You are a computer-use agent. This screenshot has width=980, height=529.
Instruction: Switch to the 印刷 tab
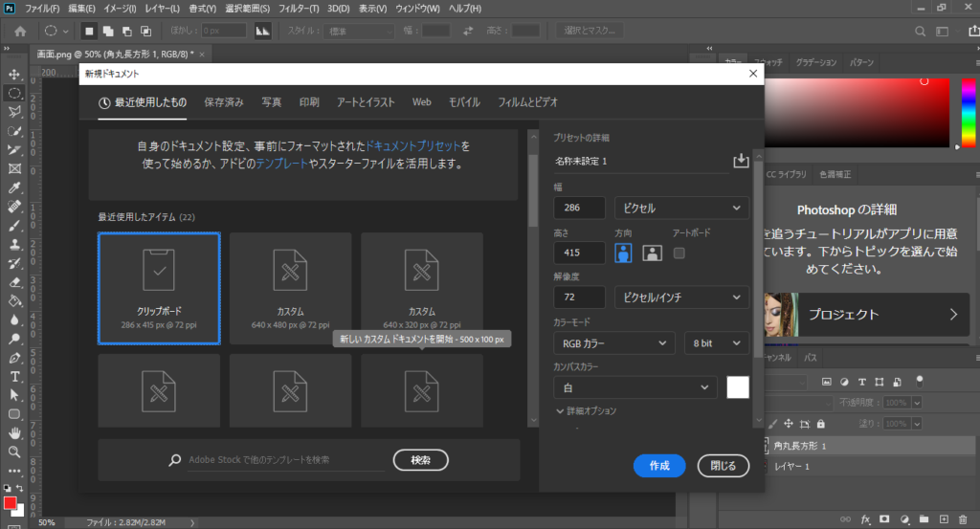[309, 102]
